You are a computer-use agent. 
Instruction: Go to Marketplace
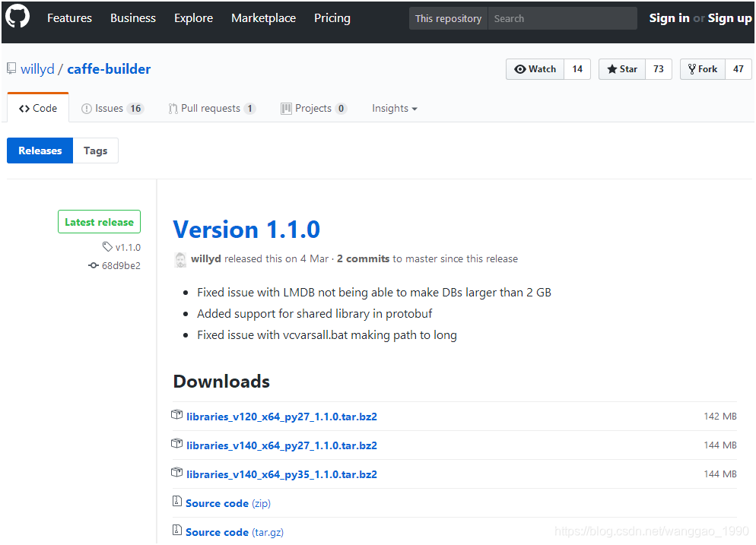tap(264, 17)
